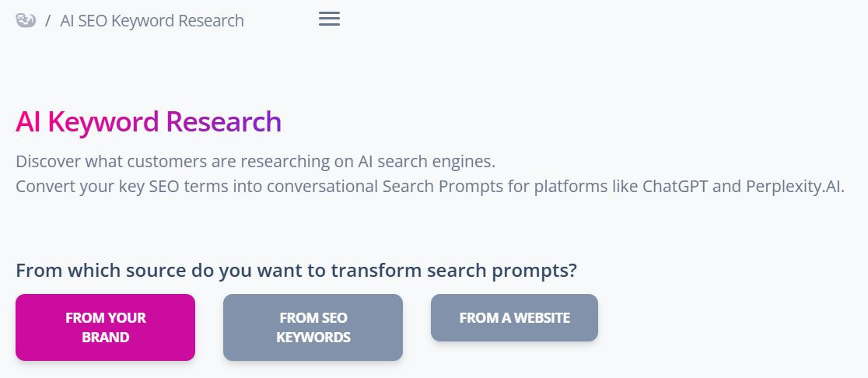Click the source question label text
Image resolution: width=868 pixels, height=378 pixels.
pyautogui.click(x=296, y=271)
